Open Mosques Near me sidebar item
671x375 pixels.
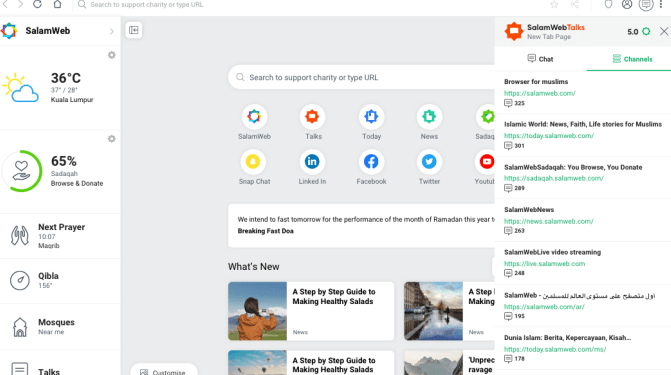click(x=60, y=327)
